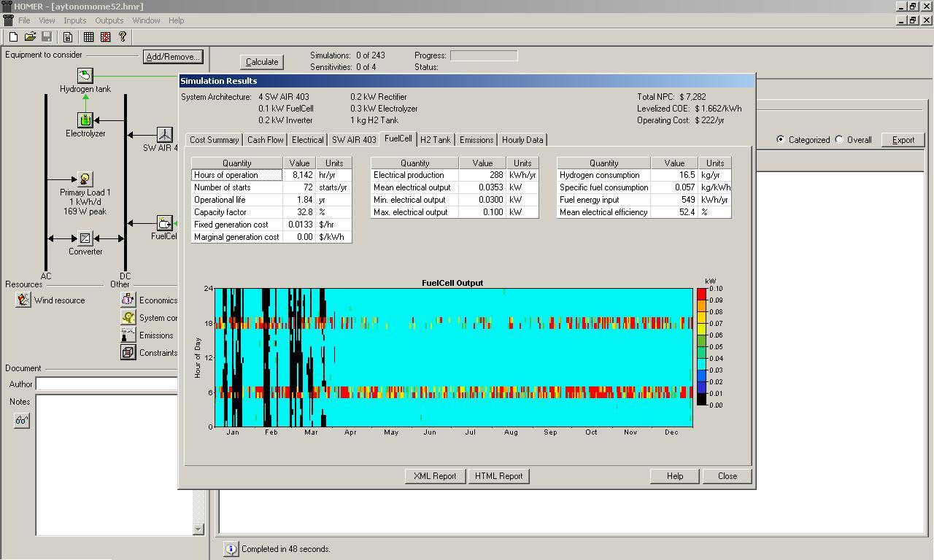Switch to the Hourly Data tab
Screen dimensions: 934x560
[522, 140]
